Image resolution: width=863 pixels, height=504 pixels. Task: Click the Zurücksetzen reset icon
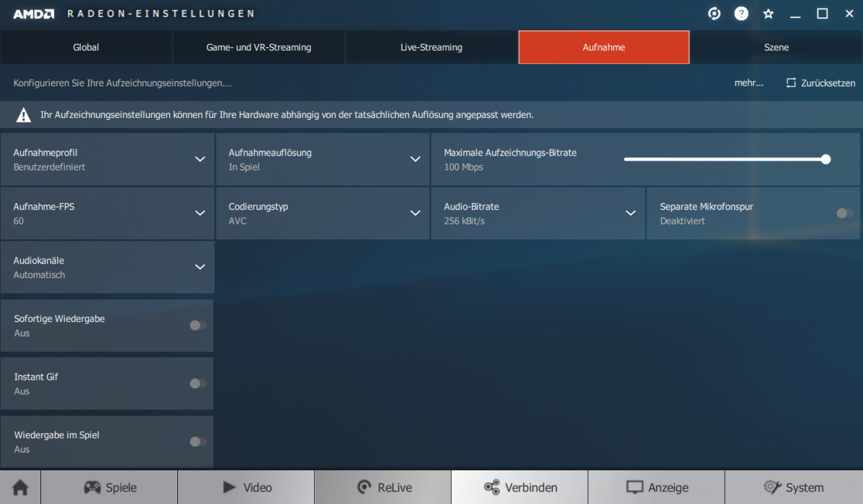coord(791,83)
